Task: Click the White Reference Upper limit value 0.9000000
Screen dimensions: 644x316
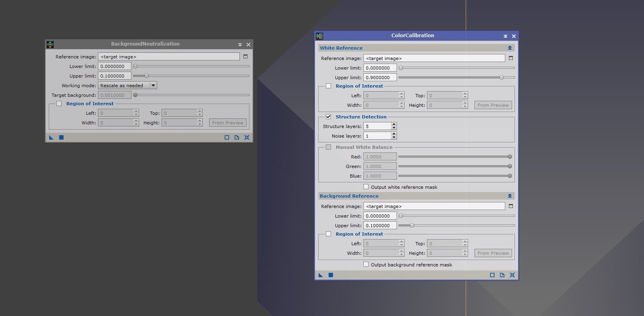Action: click(x=380, y=78)
